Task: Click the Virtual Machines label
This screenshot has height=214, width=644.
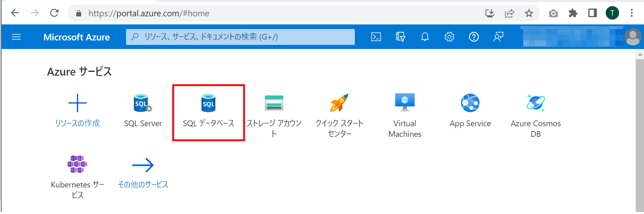Action: click(405, 129)
